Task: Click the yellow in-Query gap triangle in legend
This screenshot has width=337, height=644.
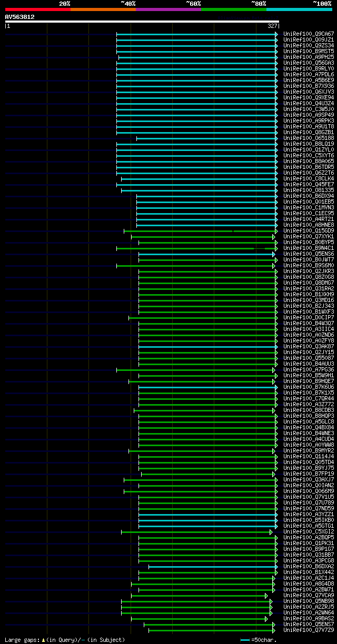Action: click(x=43, y=640)
